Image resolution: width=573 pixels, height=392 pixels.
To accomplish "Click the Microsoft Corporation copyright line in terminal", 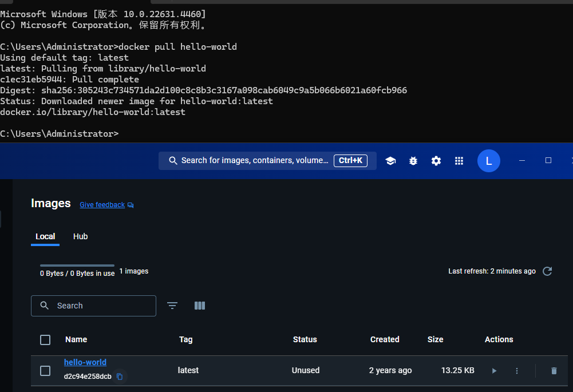I will tap(103, 25).
